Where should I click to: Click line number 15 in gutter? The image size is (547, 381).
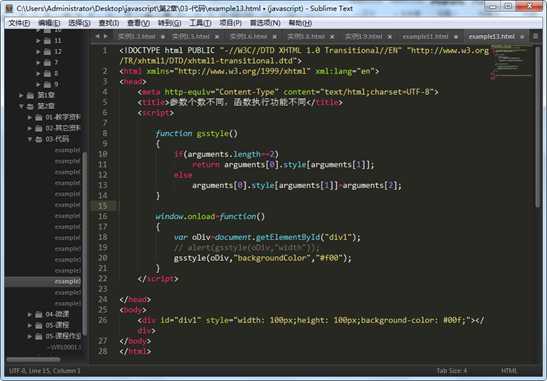coord(103,206)
